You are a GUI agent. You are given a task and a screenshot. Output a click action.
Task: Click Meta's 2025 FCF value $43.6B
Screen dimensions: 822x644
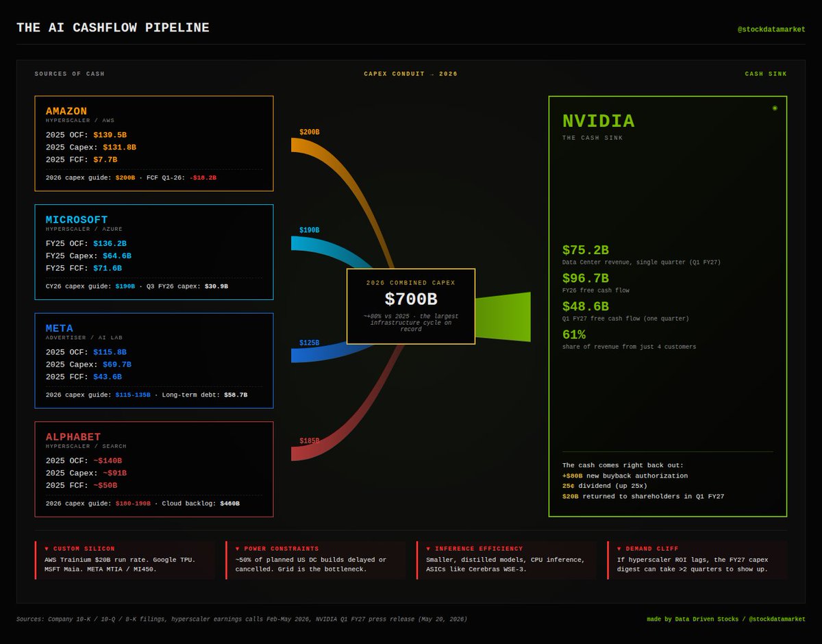108,377
